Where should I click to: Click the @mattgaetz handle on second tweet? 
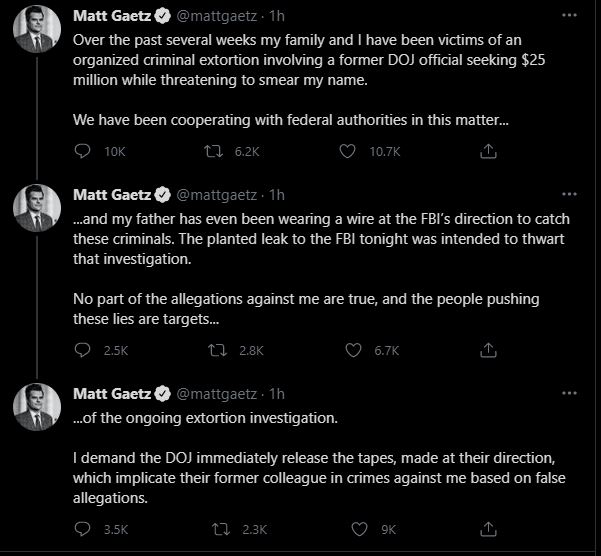click(220, 194)
